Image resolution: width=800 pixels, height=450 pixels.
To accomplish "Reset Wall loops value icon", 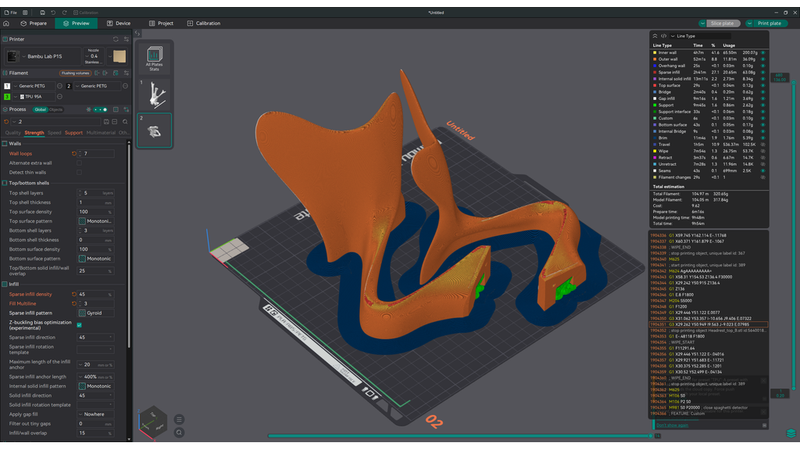I will [x=74, y=154].
